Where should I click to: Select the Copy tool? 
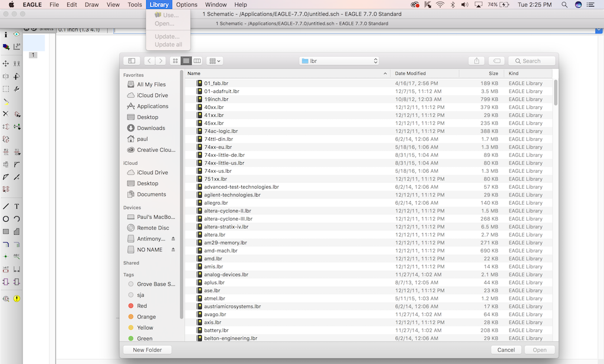coord(17,64)
